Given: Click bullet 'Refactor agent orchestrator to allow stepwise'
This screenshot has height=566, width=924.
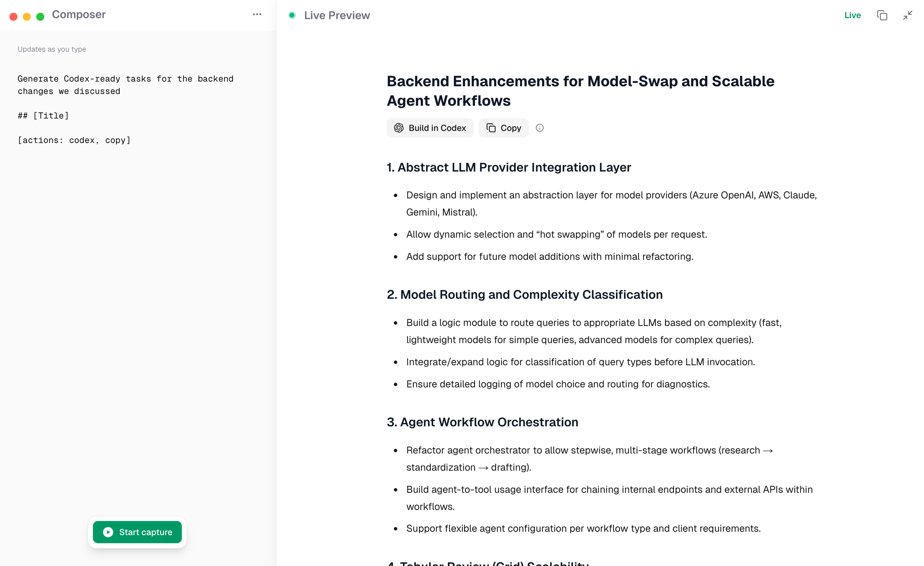Looking at the screenshot, I should click(x=589, y=459).
